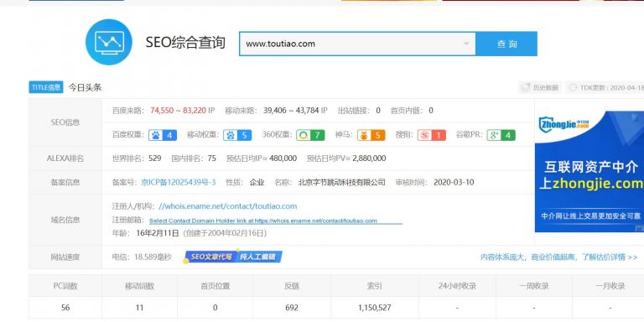Click the 反链 value 692
644x322 pixels.
point(292,308)
